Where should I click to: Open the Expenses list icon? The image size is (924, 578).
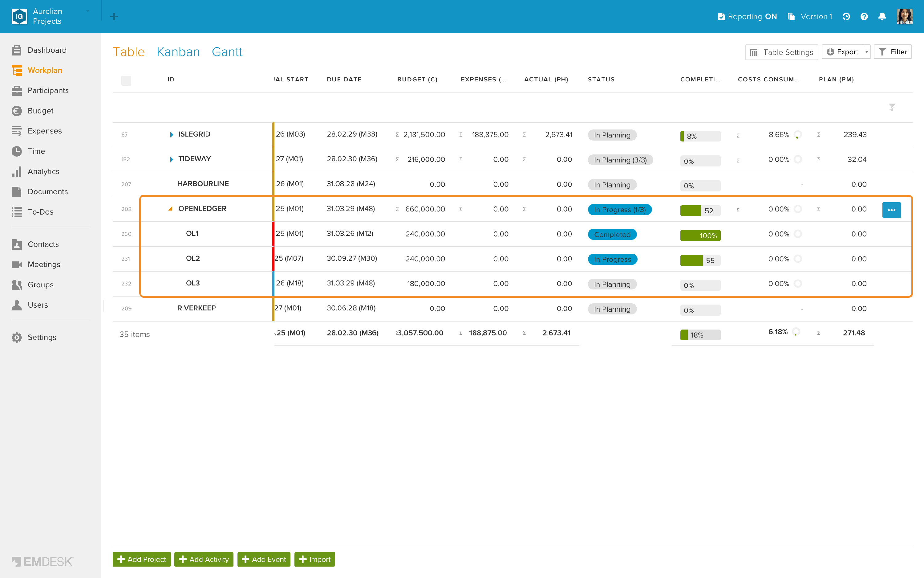[16, 131]
